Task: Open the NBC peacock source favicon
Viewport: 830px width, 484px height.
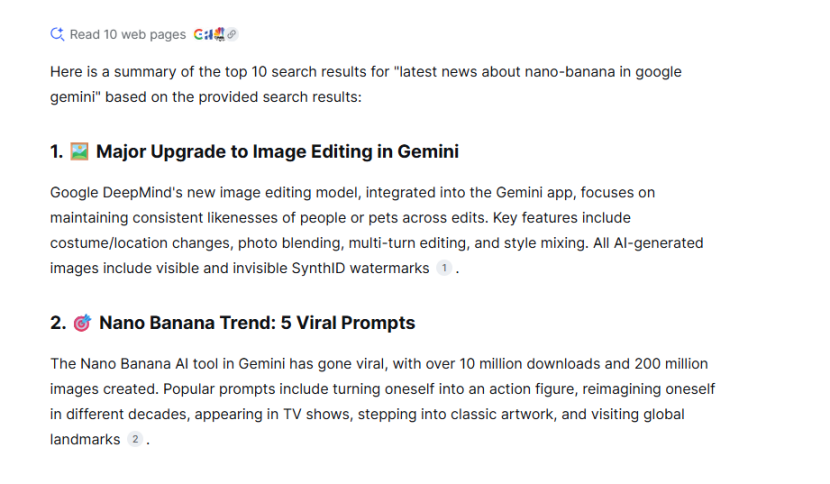Action: (x=219, y=34)
